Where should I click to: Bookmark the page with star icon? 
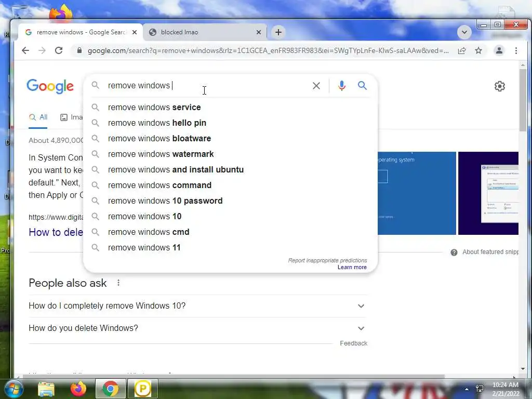pos(478,50)
